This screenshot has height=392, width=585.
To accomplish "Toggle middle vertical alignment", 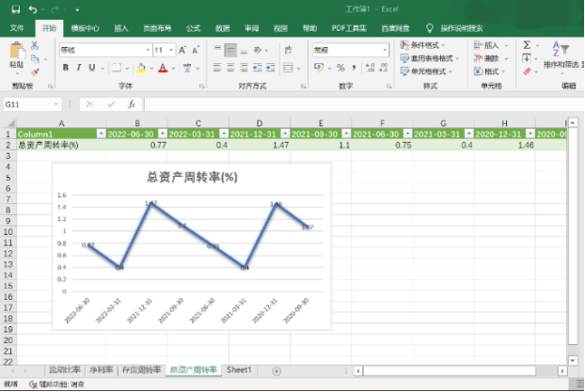I will coord(230,50).
